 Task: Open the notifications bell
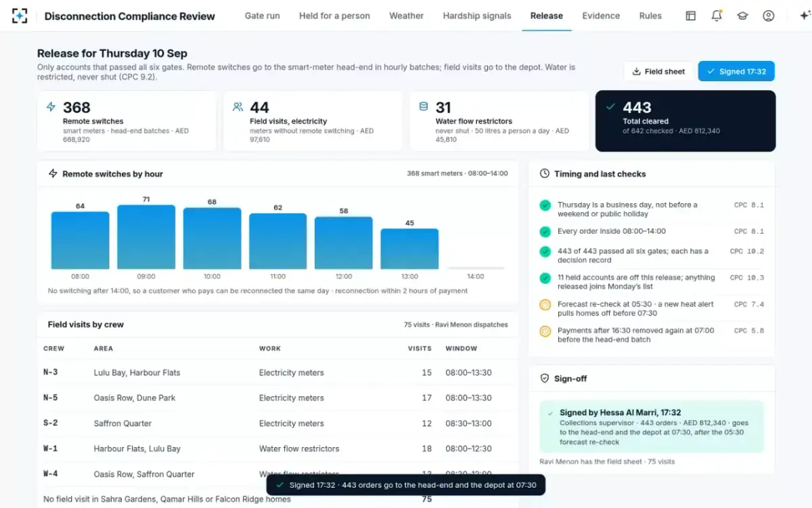pos(717,16)
